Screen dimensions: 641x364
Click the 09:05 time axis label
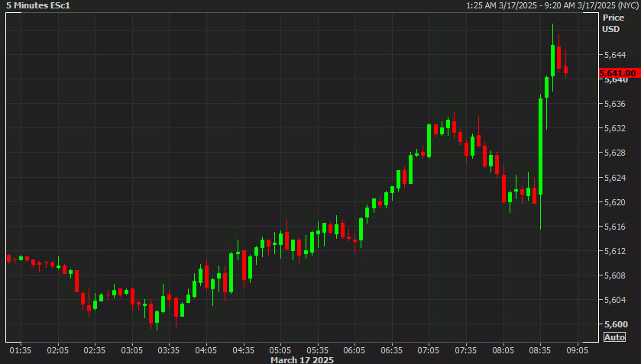pyautogui.click(x=577, y=350)
